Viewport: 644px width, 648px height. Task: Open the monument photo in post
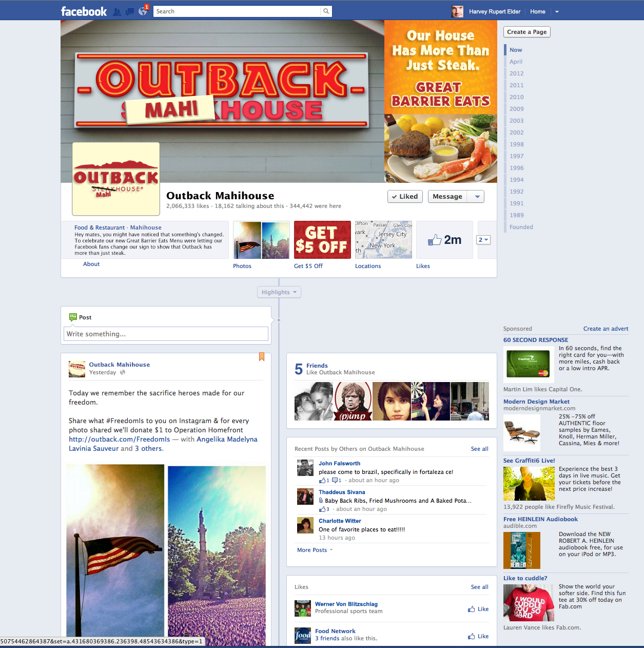pos(217,556)
